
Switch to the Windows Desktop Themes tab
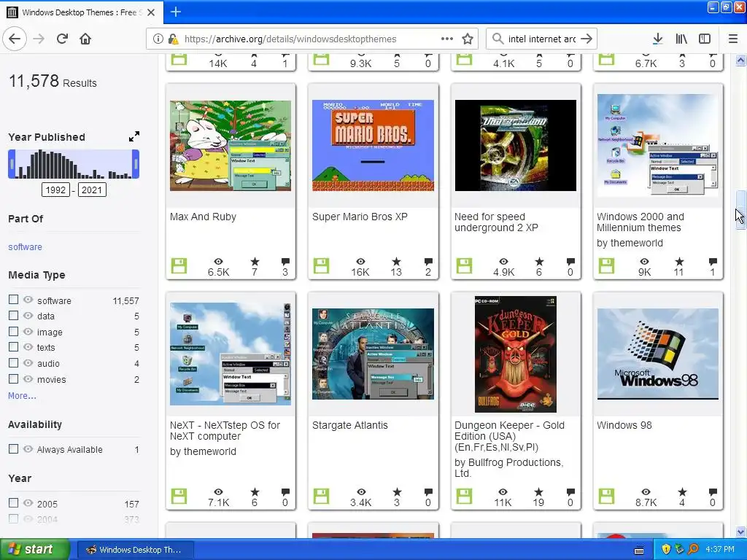coord(82,12)
